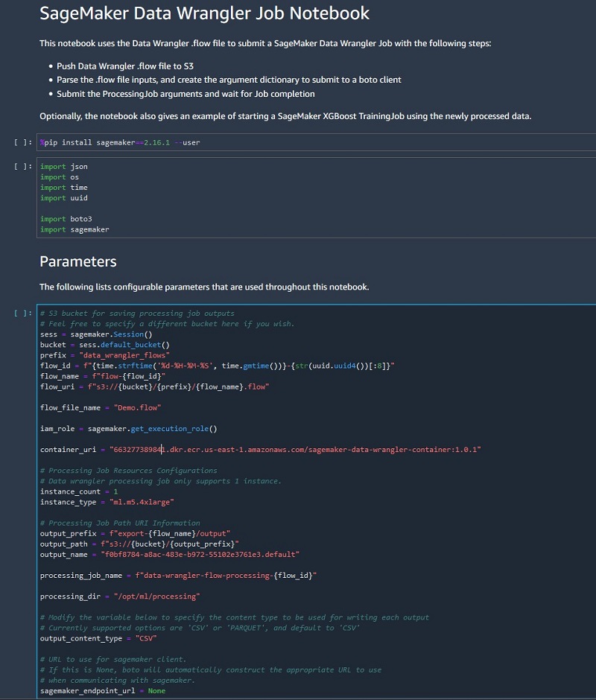Click the comment starting "# If this is None"

(x=211, y=670)
